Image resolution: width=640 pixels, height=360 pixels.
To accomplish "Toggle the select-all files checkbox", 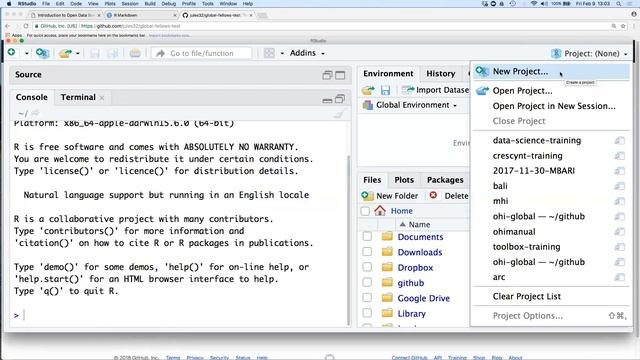I will click(x=365, y=211).
